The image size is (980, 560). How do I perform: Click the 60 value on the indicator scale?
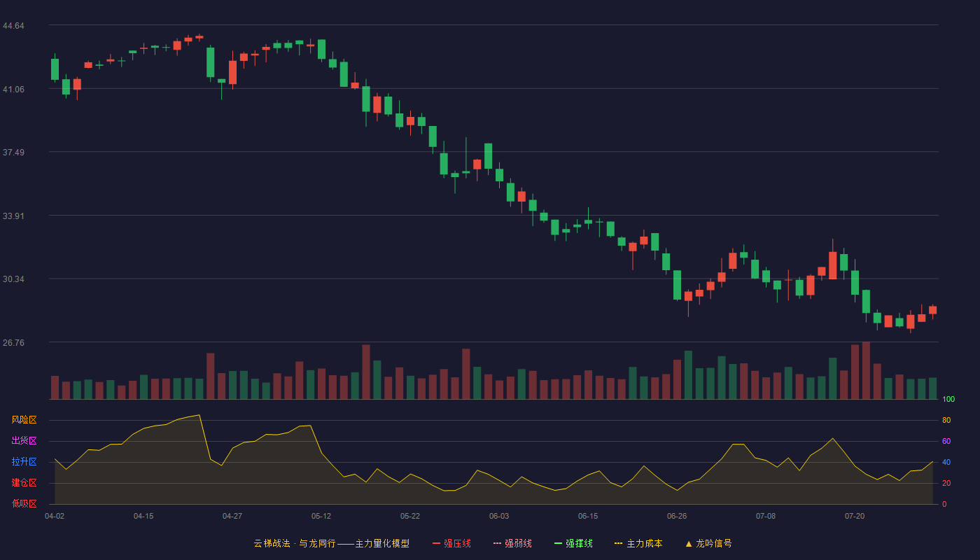pyautogui.click(x=946, y=441)
